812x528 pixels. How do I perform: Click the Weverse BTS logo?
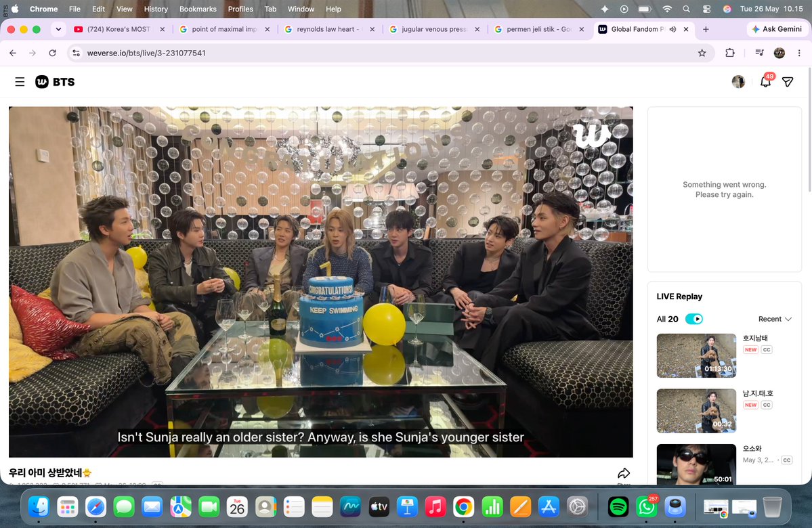pos(55,82)
